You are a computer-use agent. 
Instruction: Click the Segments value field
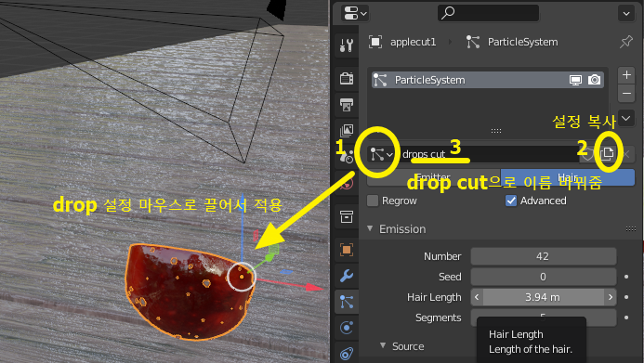click(543, 318)
